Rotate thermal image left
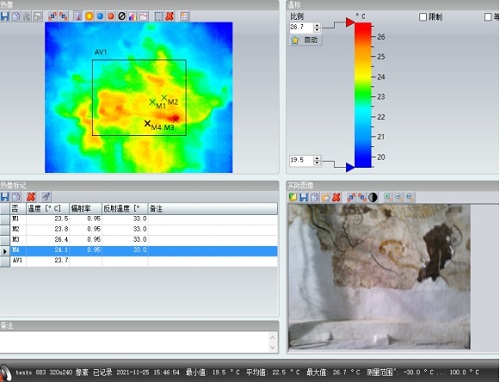500x382 pixels. pyautogui.click(x=52, y=16)
